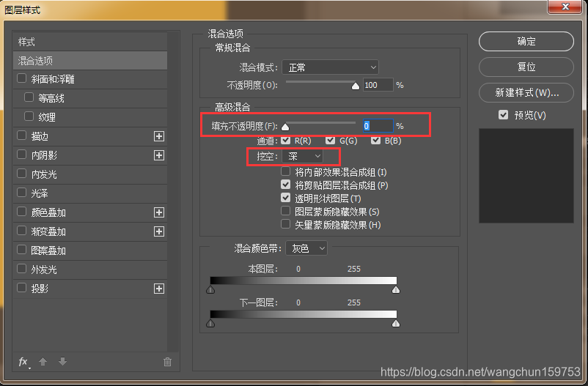The width and height of the screenshot is (588, 386).
Task: Add another 颜色叠加 effect with plus icon
Action: click(159, 212)
